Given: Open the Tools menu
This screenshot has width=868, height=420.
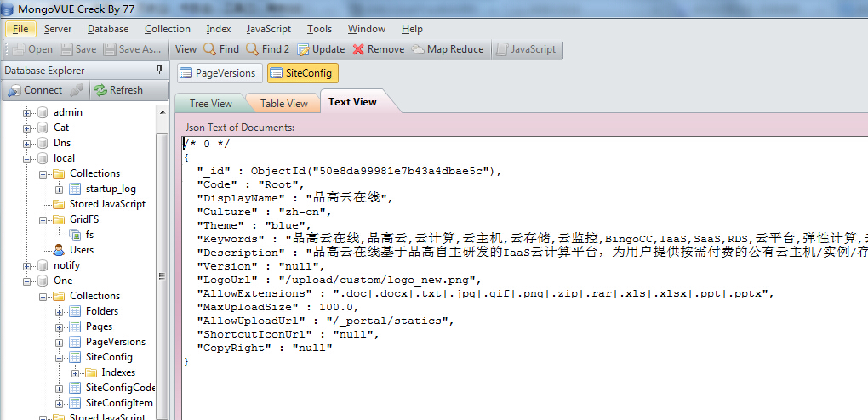Looking at the screenshot, I should point(319,29).
